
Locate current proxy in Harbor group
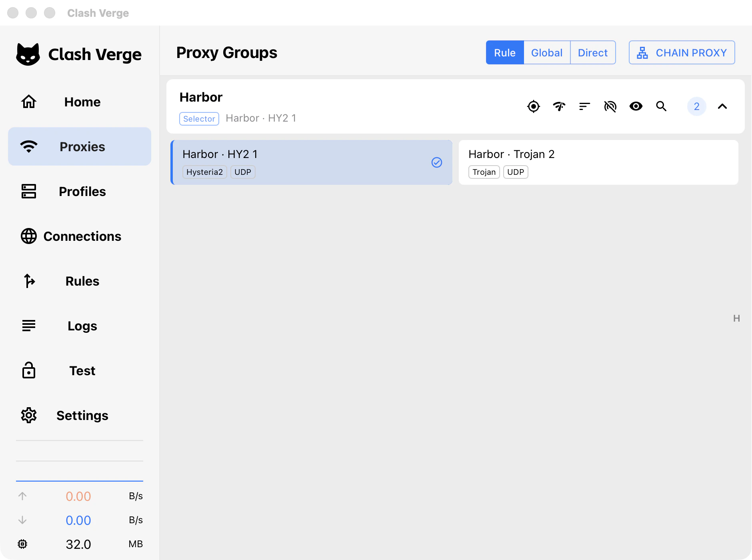pyautogui.click(x=534, y=106)
